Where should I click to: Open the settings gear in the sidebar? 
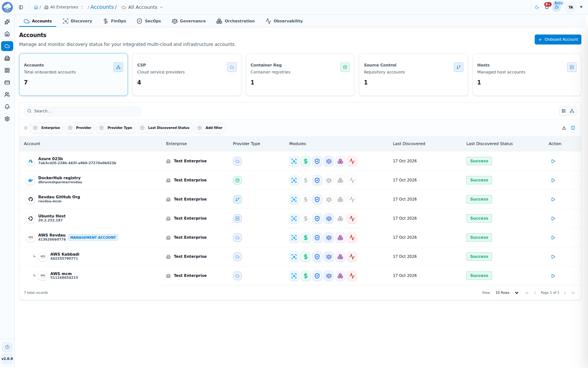pyautogui.click(x=7, y=119)
